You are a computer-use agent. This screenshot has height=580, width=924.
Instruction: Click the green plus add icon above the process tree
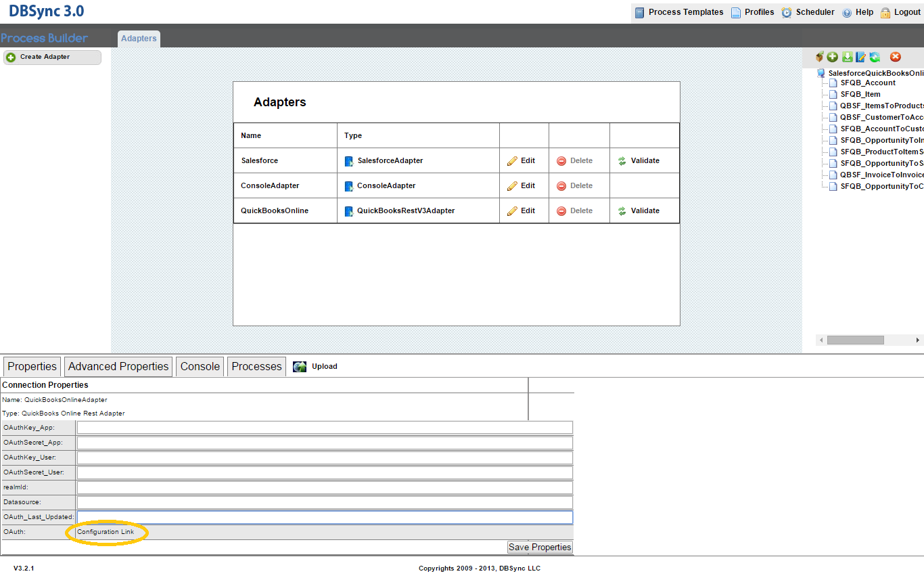[x=833, y=57]
